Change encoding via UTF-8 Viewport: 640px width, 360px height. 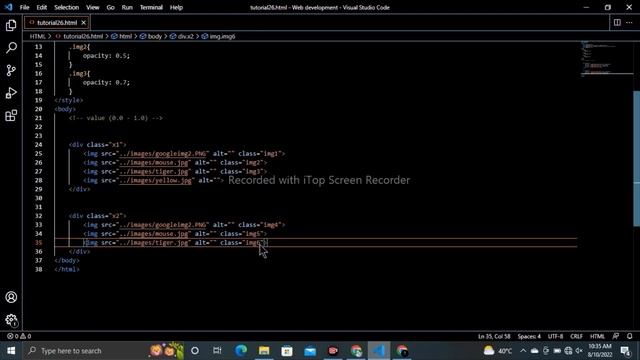click(x=555, y=336)
